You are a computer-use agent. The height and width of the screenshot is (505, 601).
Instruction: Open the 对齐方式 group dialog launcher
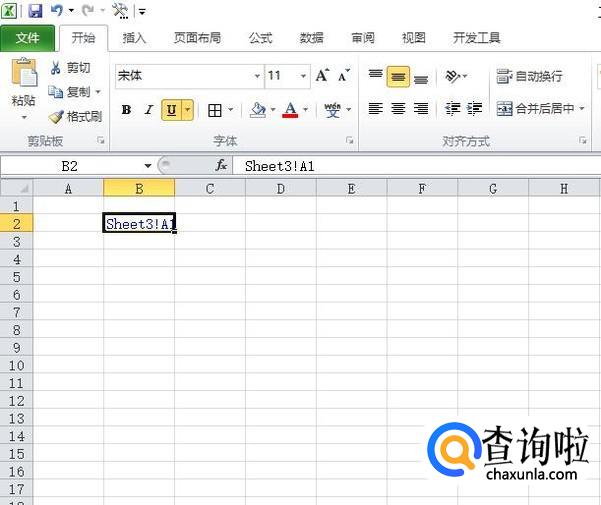pos(583,141)
